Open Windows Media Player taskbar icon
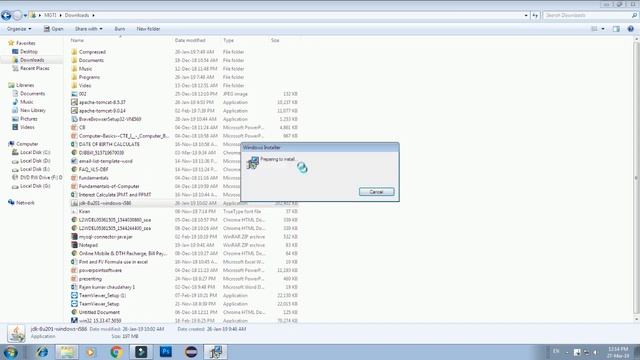The height and width of the screenshot is (360, 640). [91, 352]
